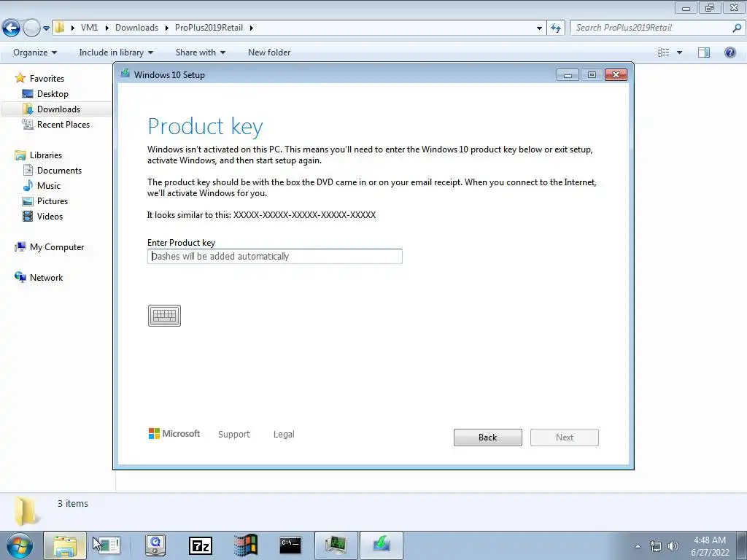Viewport: 747px width, 560px height.
Task: Click the folder icon in the details pane
Action: point(26,510)
